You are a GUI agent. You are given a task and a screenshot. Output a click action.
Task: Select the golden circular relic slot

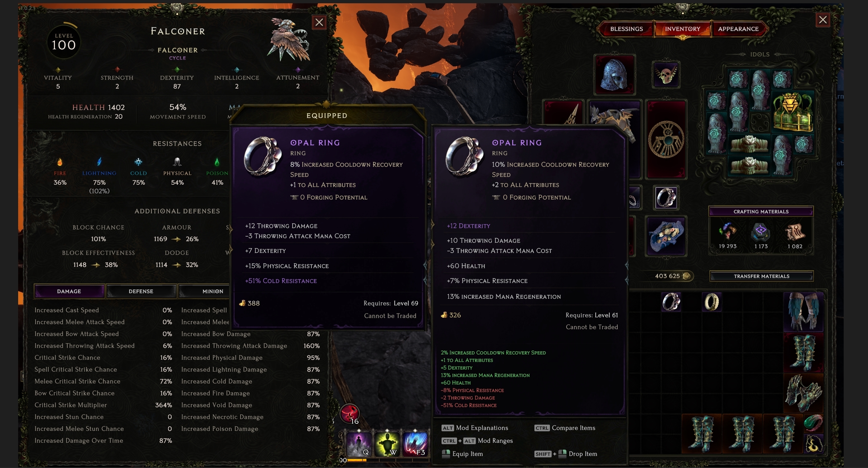(666, 139)
